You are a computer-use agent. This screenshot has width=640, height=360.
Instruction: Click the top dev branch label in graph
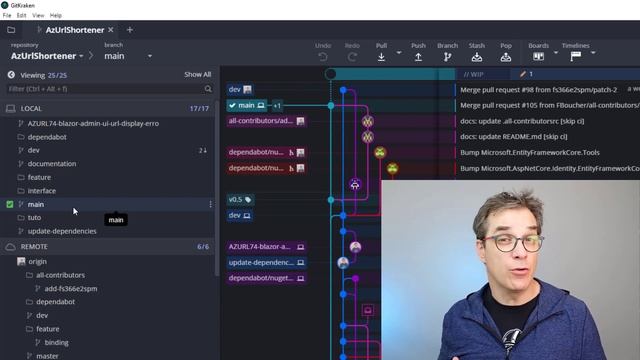pos(240,89)
